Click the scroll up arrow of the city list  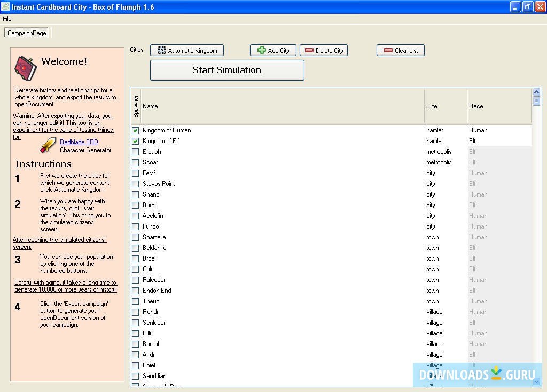537,92
